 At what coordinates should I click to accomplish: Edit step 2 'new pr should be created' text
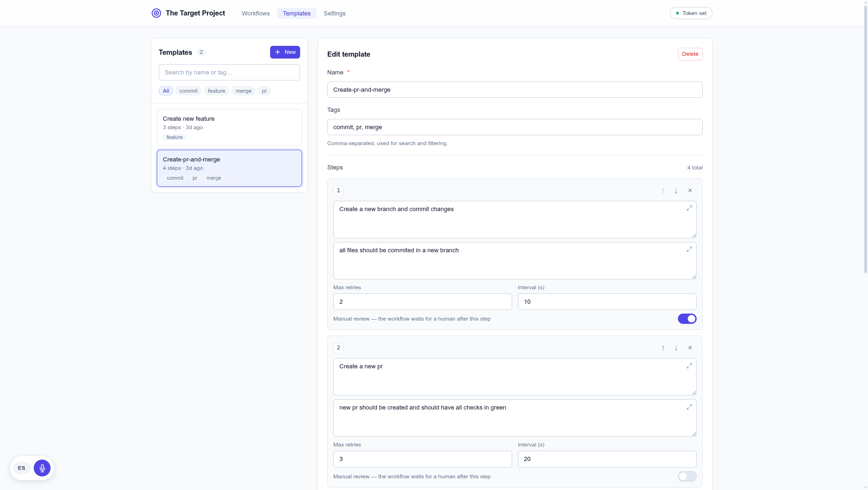[515, 418]
